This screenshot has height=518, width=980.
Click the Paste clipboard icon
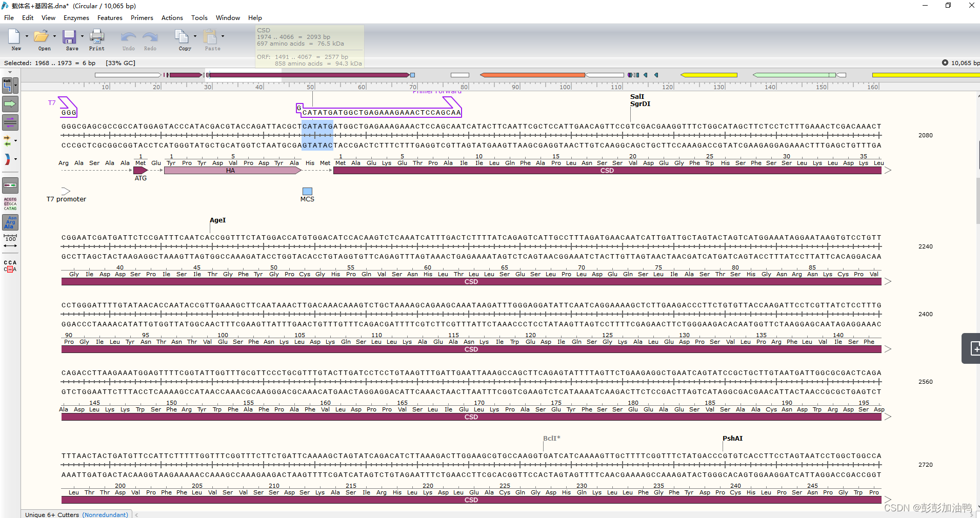[210, 36]
